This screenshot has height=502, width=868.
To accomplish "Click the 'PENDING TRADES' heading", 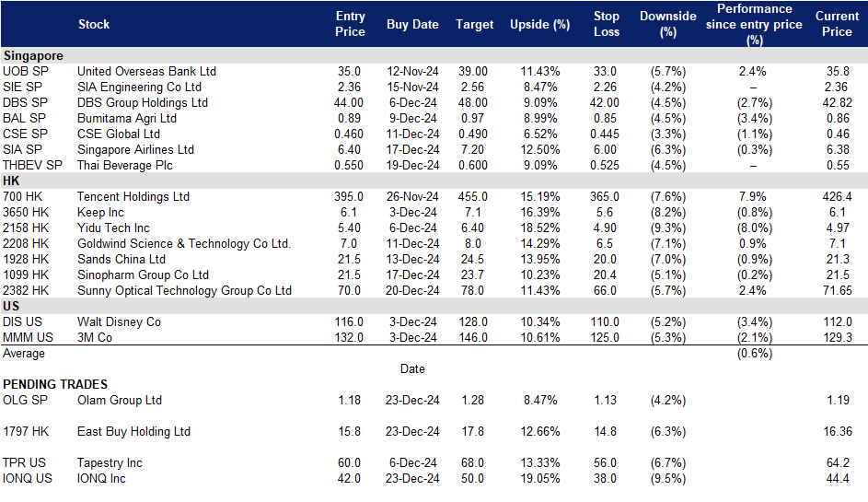I will (x=55, y=384).
